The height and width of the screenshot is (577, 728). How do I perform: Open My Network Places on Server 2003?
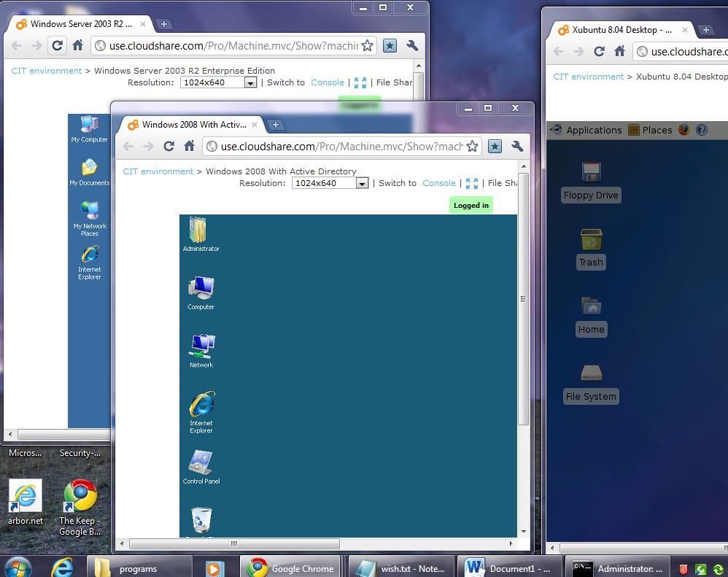click(90, 219)
